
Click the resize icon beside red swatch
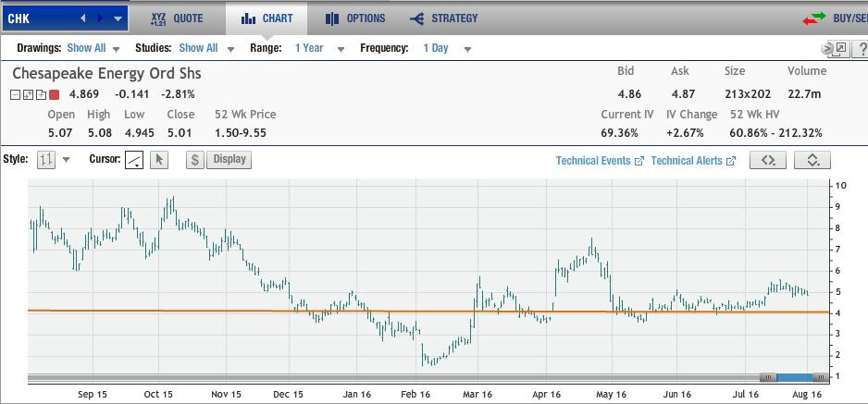pos(29,94)
